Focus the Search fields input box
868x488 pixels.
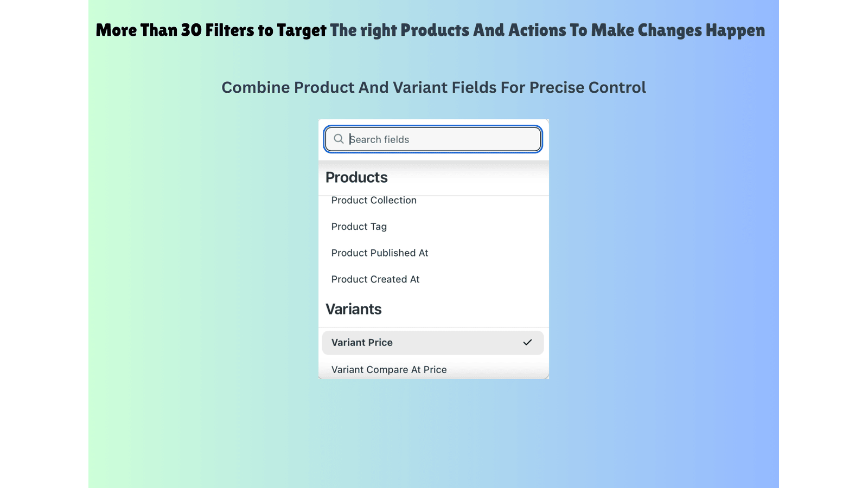tap(433, 139)
